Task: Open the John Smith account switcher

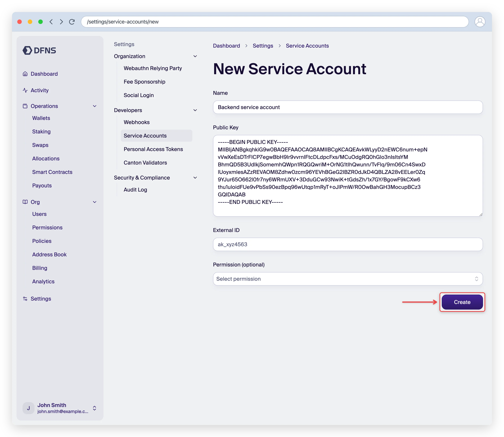Action: coord(94,408)
